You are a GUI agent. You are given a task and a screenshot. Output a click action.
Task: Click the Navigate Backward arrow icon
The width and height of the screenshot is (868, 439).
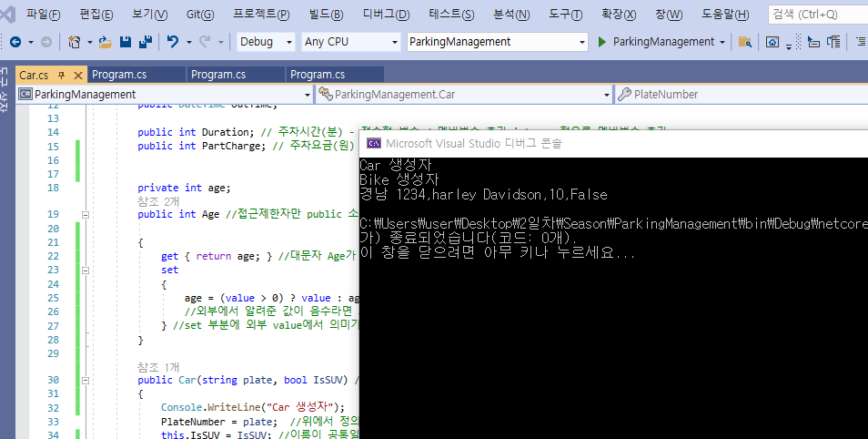coord(15,42)
